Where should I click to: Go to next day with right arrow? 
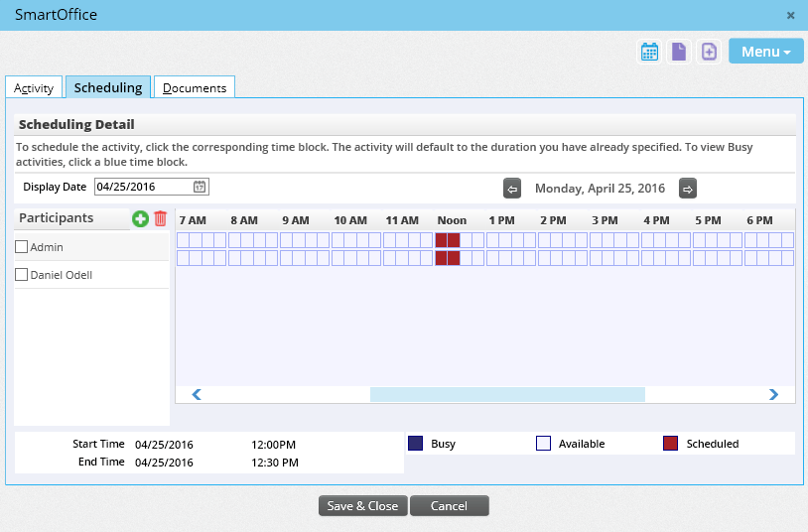(x=687, y=189)
